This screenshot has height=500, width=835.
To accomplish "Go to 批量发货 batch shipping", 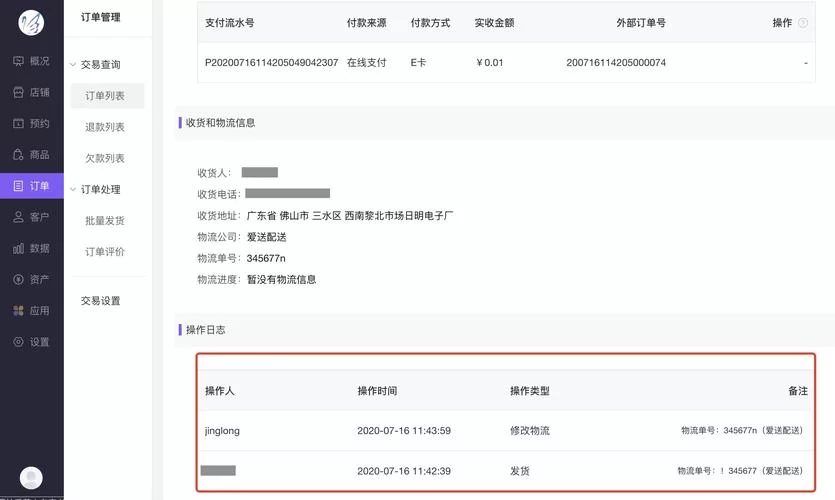I will [105, 221].
